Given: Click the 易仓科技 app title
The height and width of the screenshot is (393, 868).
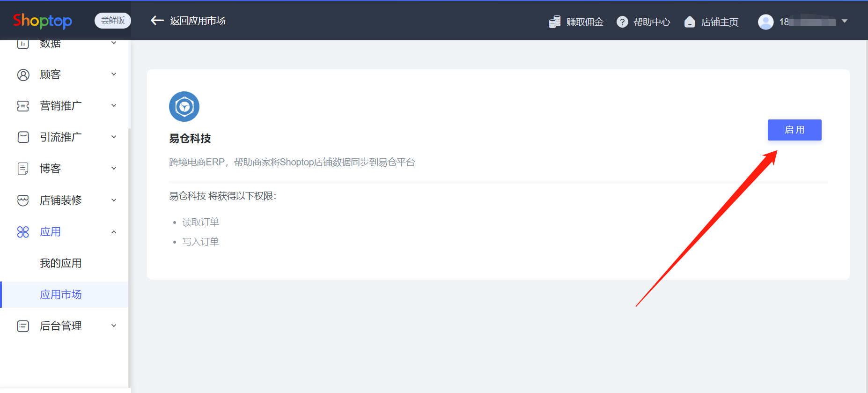Looking at the screenshot, I should click(x=190, y=139).
